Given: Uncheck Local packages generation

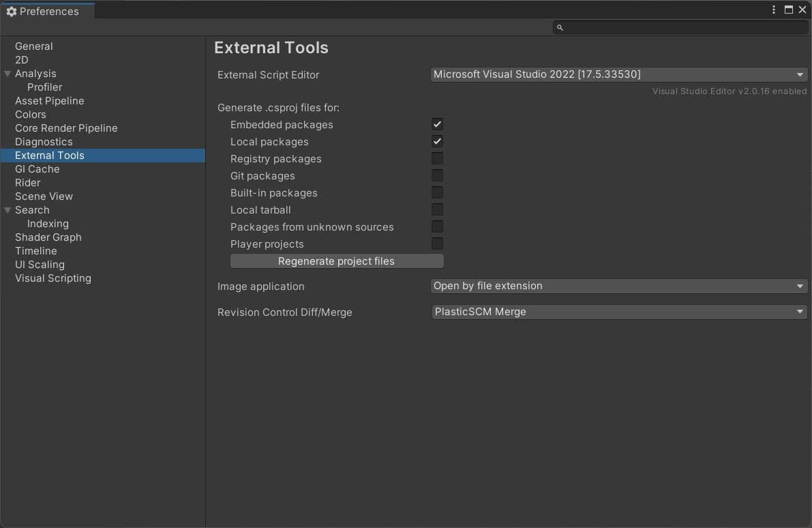Looking at the screenshot, I should (x=437, y=141).
